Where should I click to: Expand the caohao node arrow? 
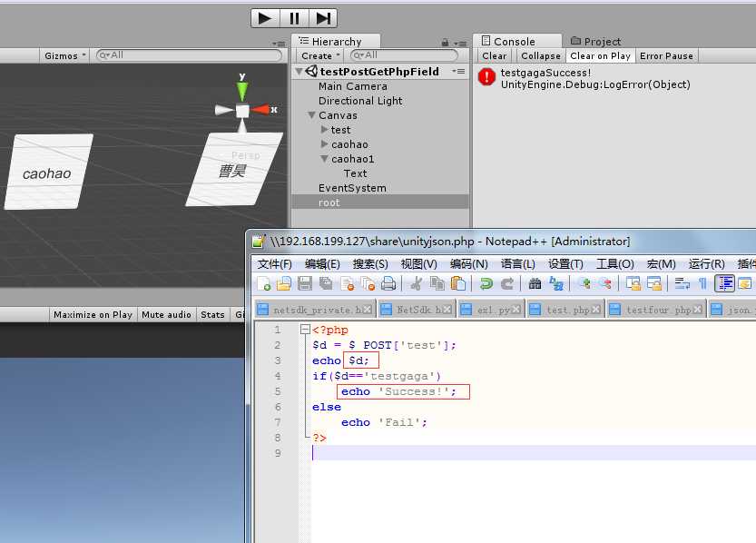point(325,144)
